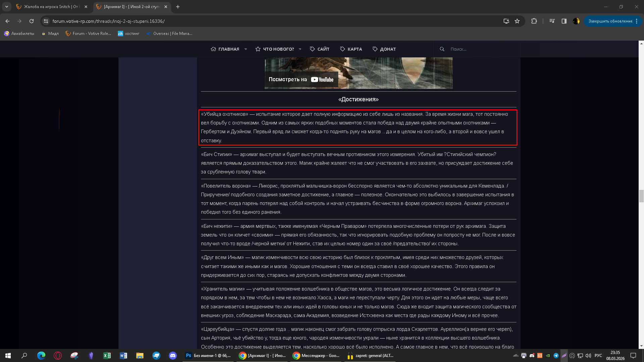Launch Excel from the taskbar

pyautogui.click(x=107, y=356)
